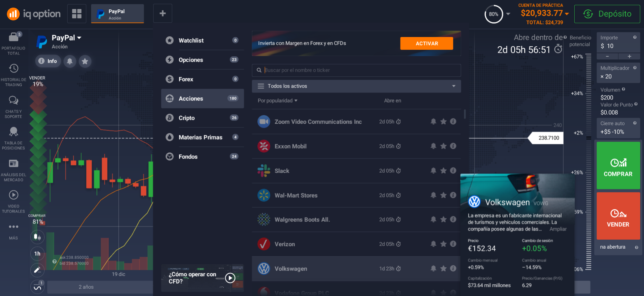Click the 238.7100 price level marker
The image size is (644, 296).
(x=546, y=138)
